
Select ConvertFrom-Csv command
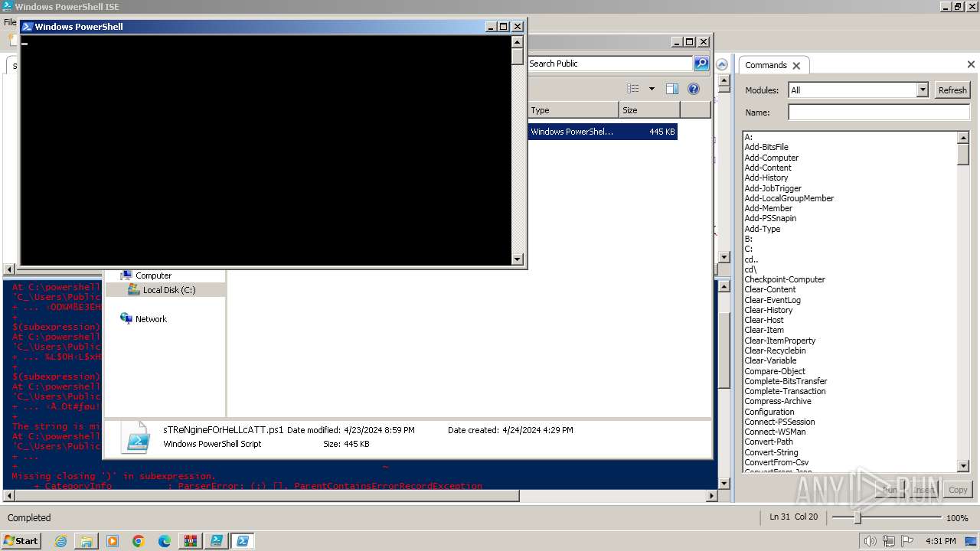776,462
